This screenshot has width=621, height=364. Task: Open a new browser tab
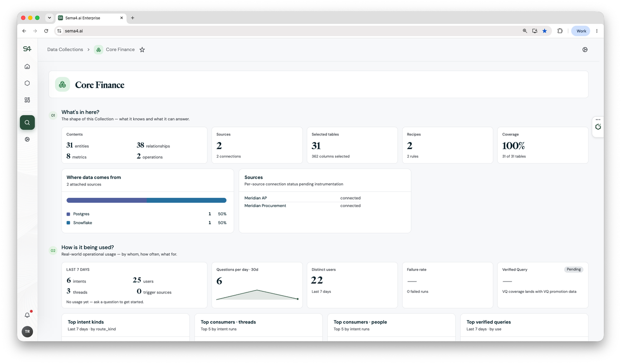point(132,18)
